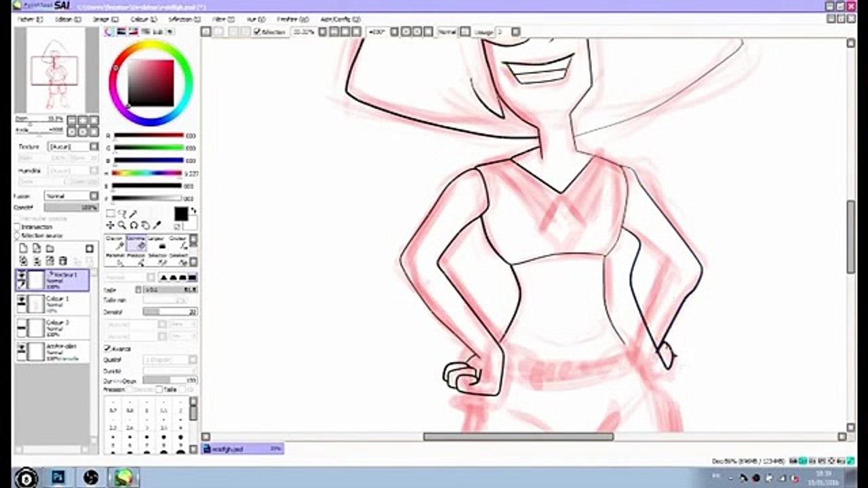Create a new normal layer

point(23,249)
